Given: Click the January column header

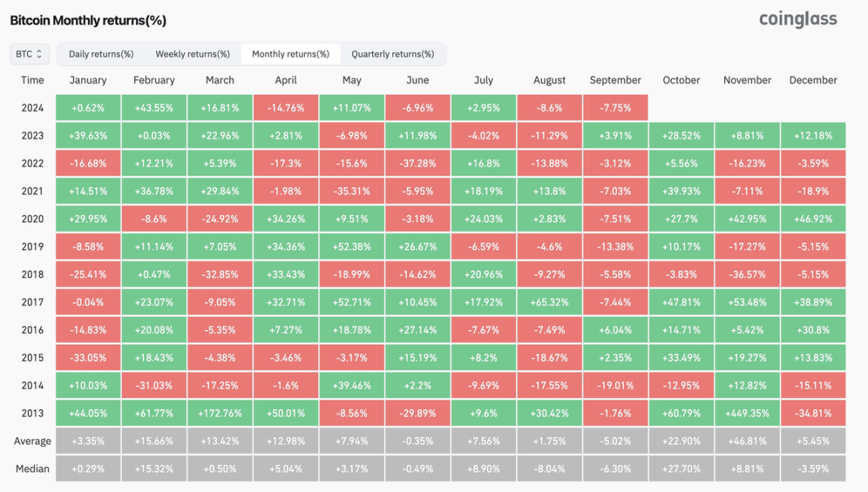Looking at the screenshot, I should [88, 80].
